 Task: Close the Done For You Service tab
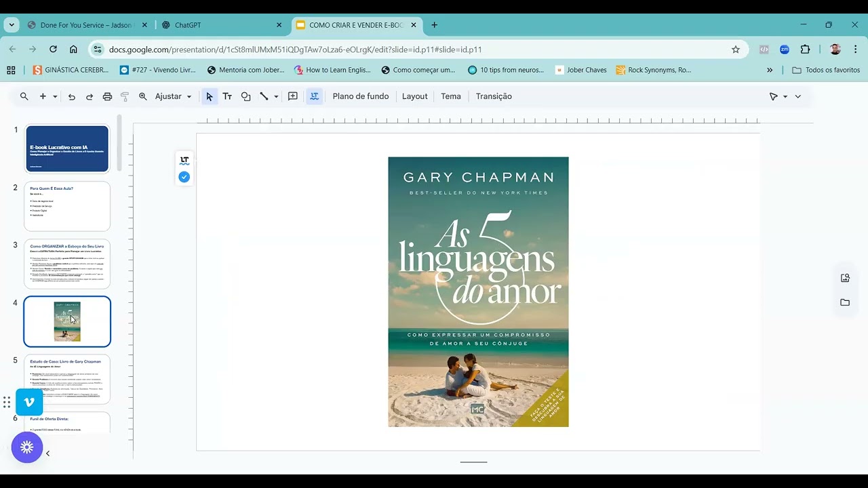click(144, 25)
